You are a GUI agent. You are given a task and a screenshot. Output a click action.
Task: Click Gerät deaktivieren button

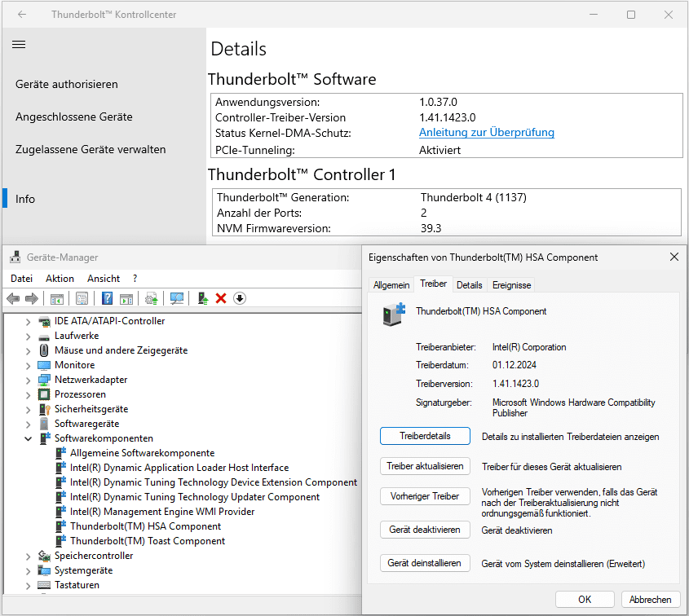click(x=425, y=530)
